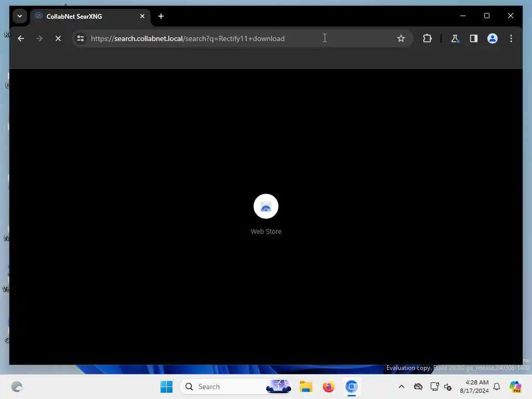Click the muted volume tray icon

coord(448,387)
